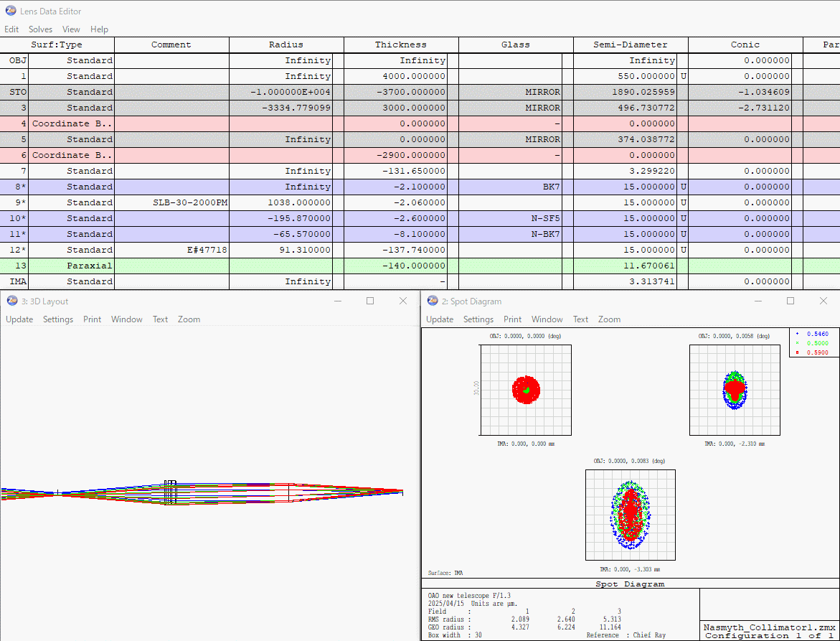
Task: Select the comment cell E#47718
Action: coord(171,250)
